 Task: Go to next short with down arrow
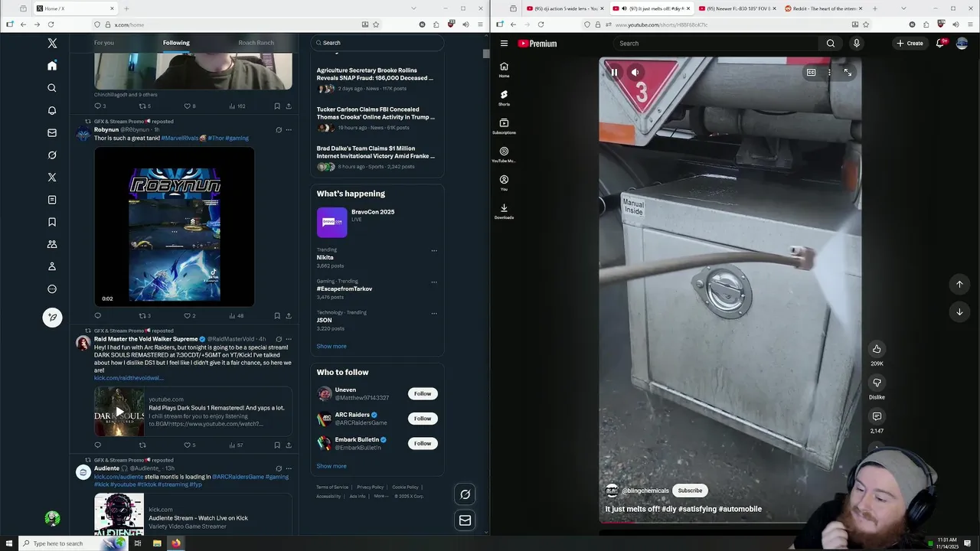pos(959,311)
